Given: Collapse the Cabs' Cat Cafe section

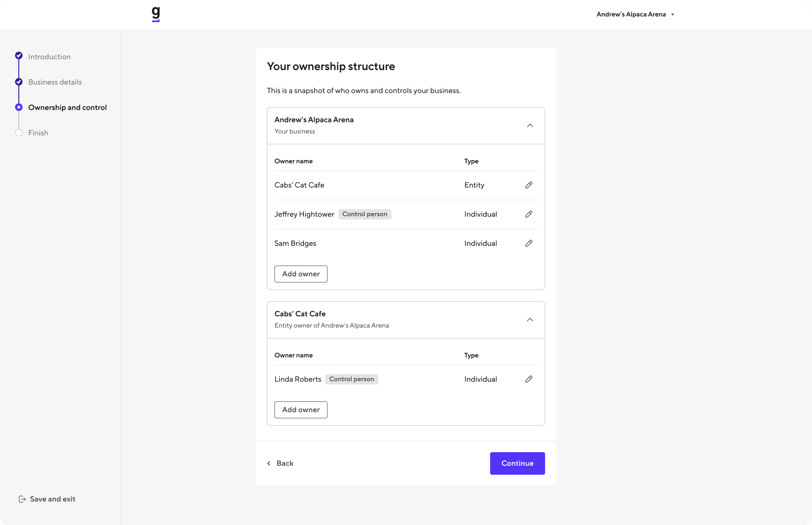Looking at the screenshot, I should click(530, 319).
